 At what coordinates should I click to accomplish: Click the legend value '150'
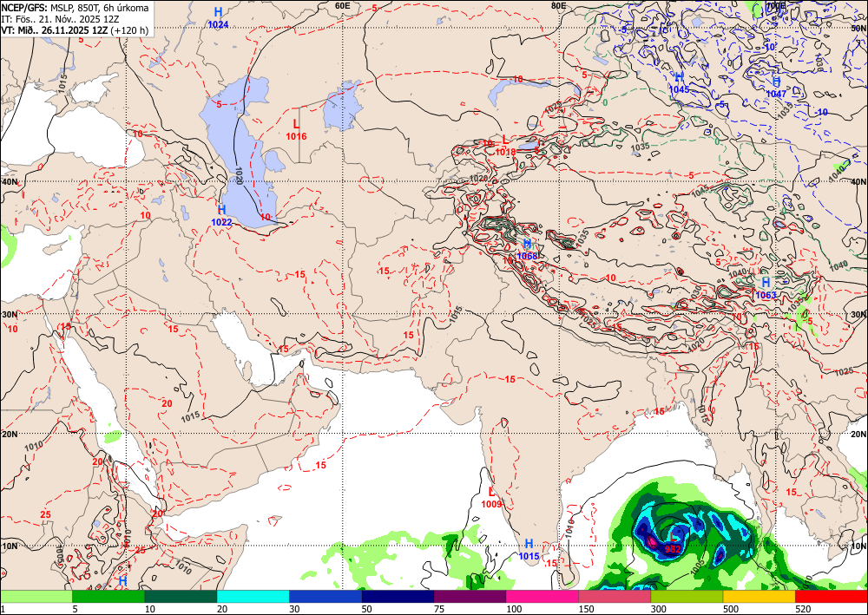point(586,609)
